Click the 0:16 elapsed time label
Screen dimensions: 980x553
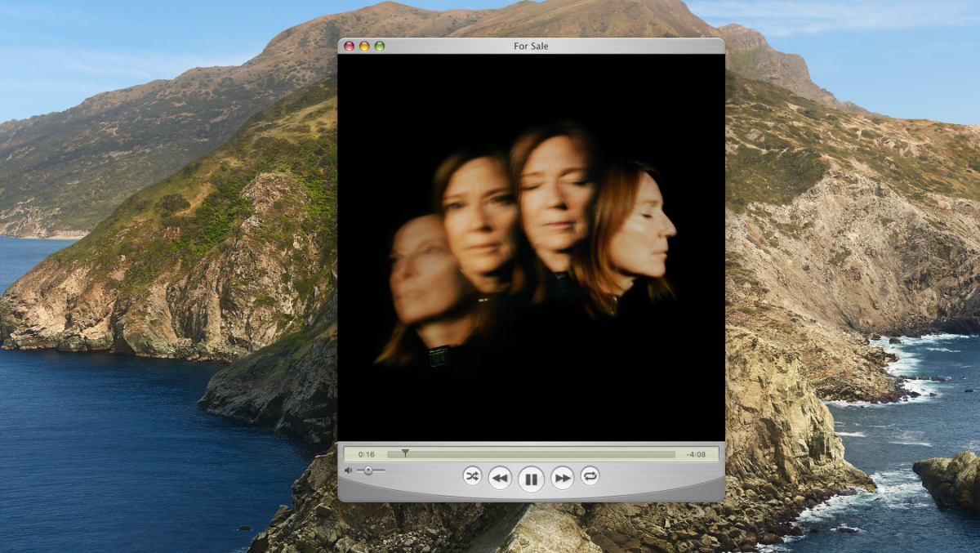point(366,454)
